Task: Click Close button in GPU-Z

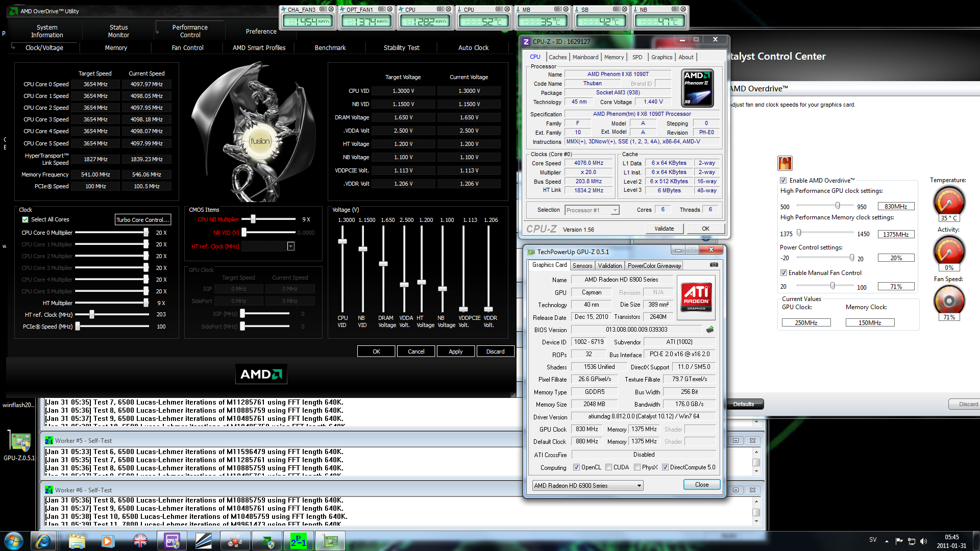Action: click(702, 485)
